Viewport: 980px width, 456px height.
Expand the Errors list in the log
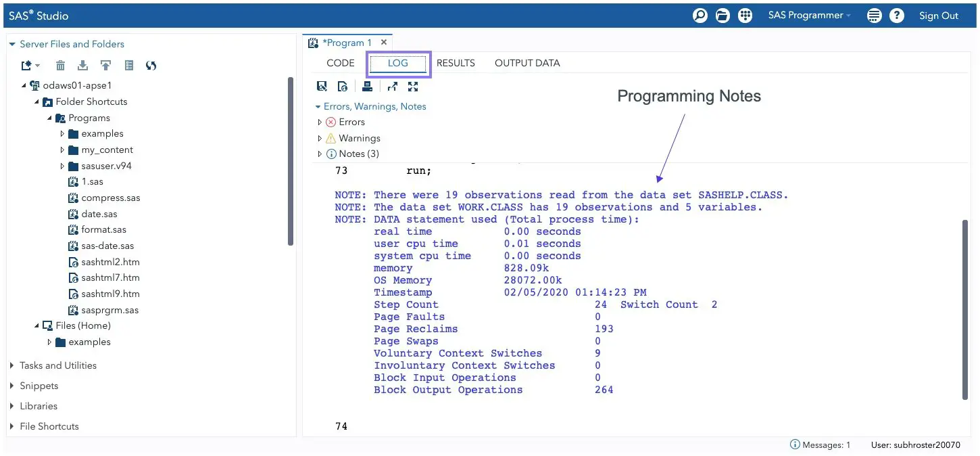coord(320,122)
